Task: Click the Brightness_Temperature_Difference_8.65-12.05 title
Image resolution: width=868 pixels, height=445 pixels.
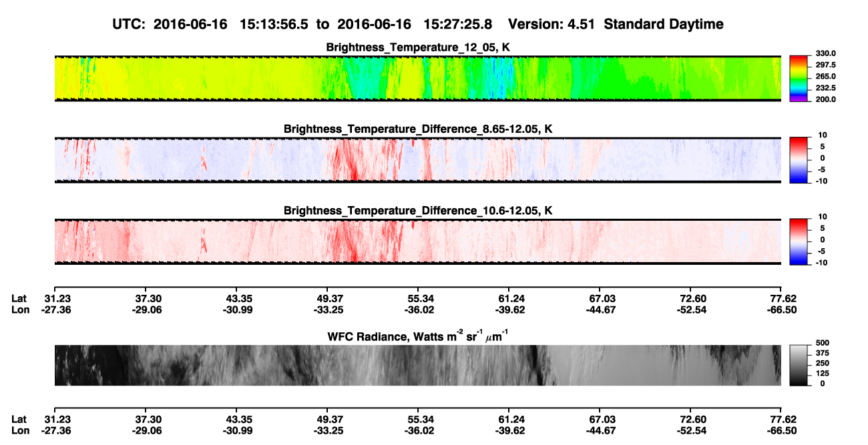Action: pos(418,129)
